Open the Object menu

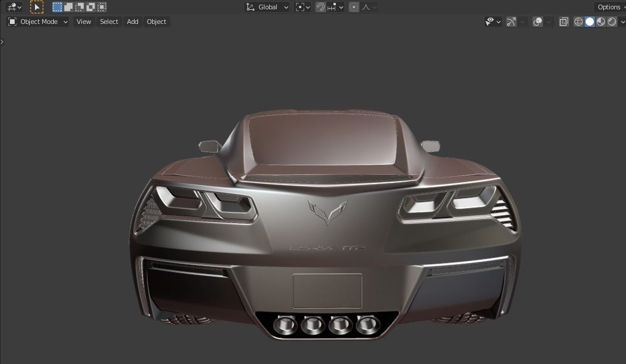(x=157, y=22)
